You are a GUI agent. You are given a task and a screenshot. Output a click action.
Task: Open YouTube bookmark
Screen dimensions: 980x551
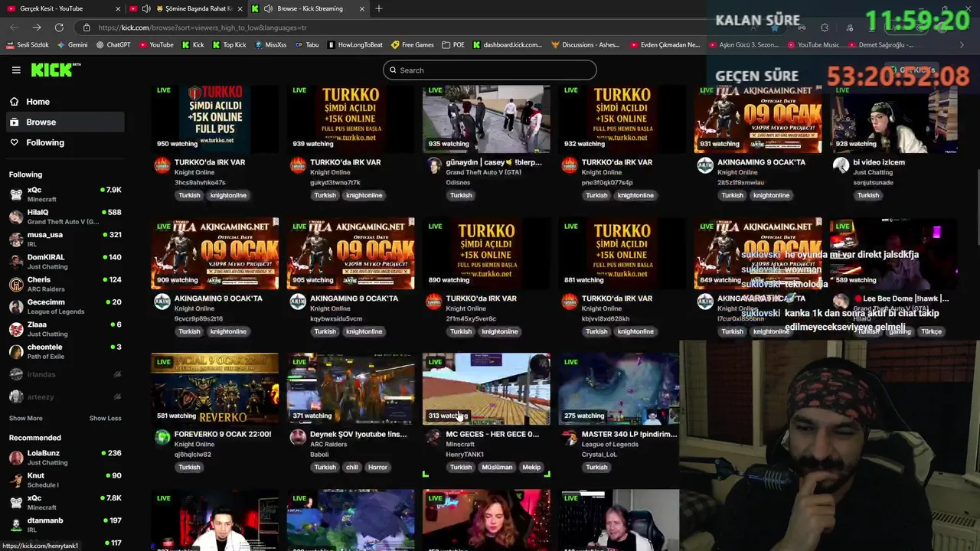pos(156,45)
